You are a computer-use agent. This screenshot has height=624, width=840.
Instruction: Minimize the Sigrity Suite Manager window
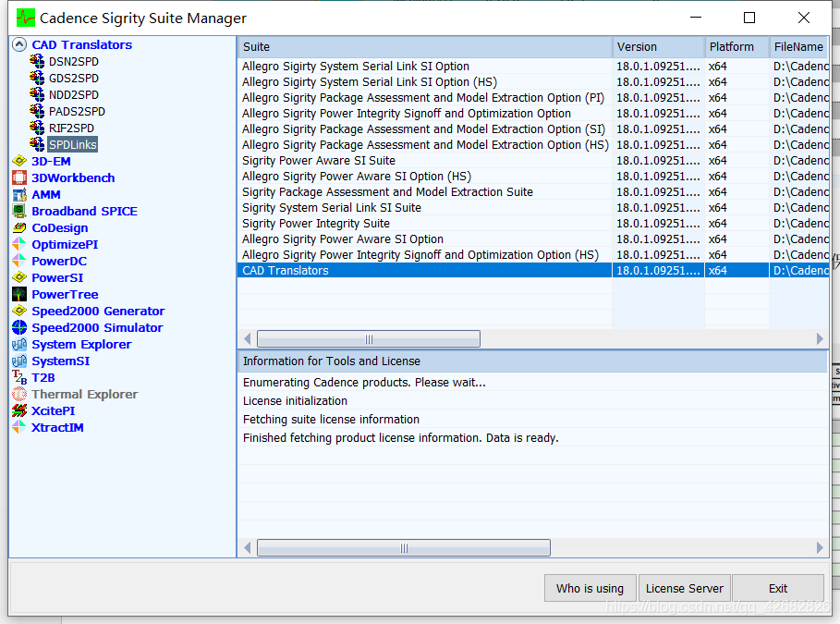pos(696,18)
